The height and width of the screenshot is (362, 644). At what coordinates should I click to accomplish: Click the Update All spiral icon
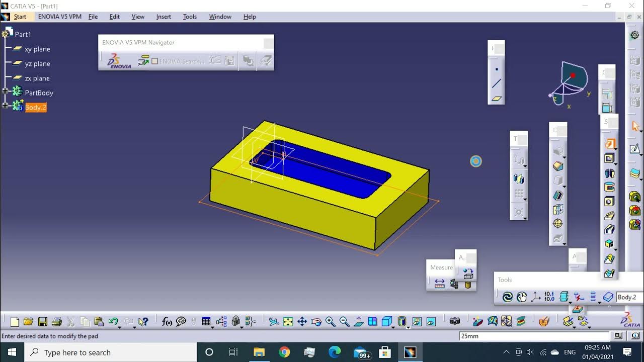(507, 297)
